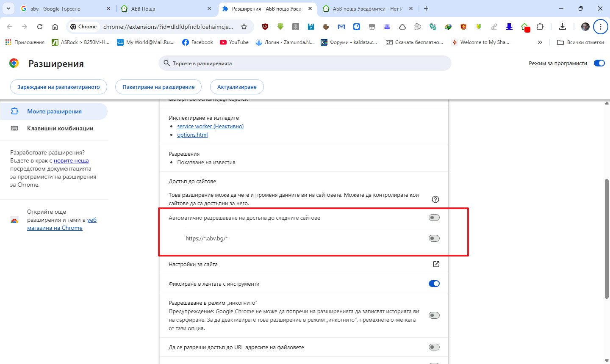Close the АБВ Поща tab
The height and width of the screenshot is (364, 610).
click(209, 8)
